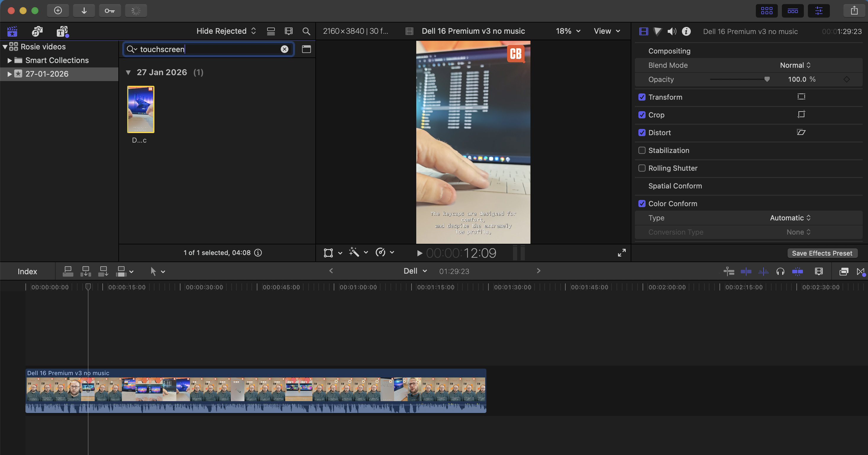Screen dimensions: 868x455
Task: Change the Blend Mode from Normal
Action: coord(794,65)
